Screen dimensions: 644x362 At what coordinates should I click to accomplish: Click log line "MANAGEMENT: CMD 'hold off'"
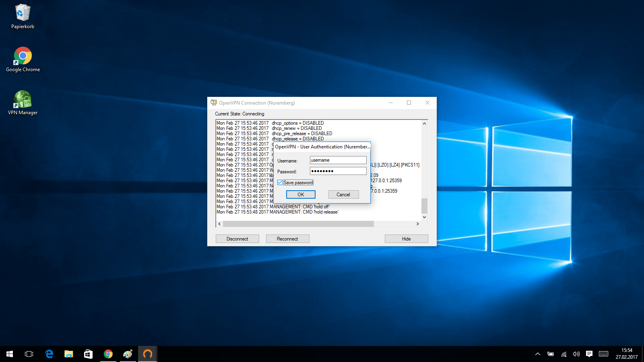(x=299, y=207)
